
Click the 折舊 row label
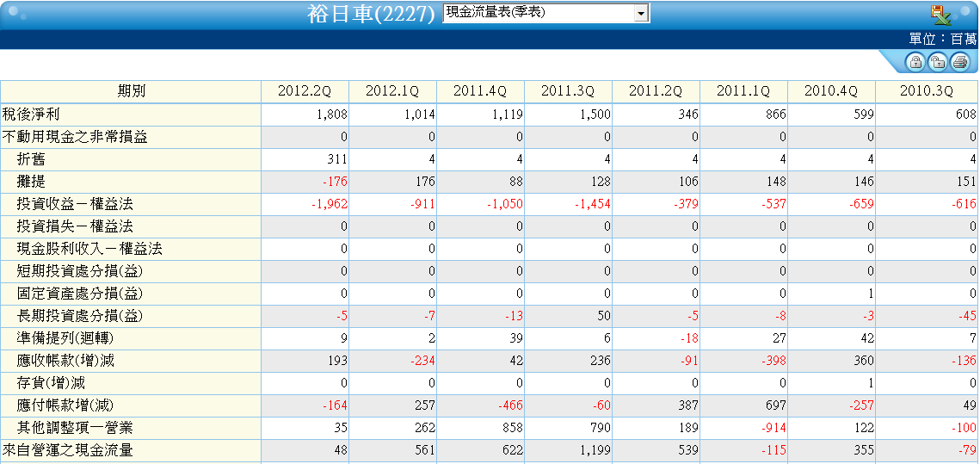(31, 159)
